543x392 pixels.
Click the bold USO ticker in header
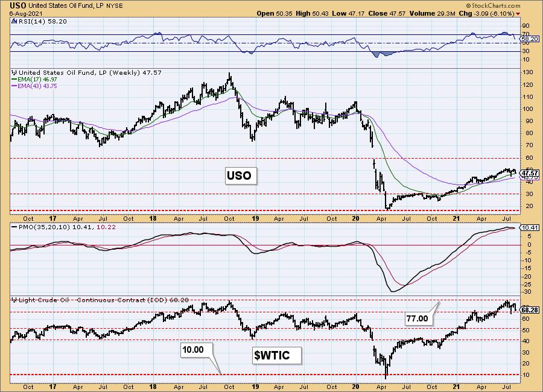click(x=18, y=5)
